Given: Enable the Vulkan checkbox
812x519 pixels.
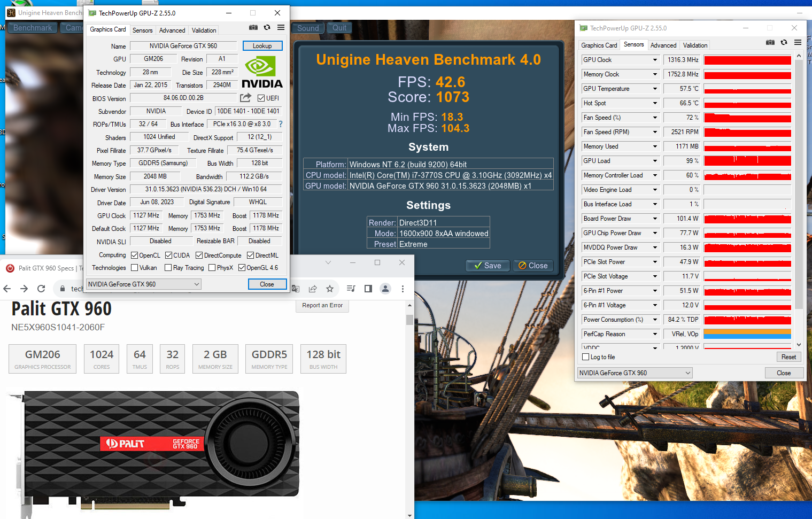Looking at the screenshot, I should point(135,268).
